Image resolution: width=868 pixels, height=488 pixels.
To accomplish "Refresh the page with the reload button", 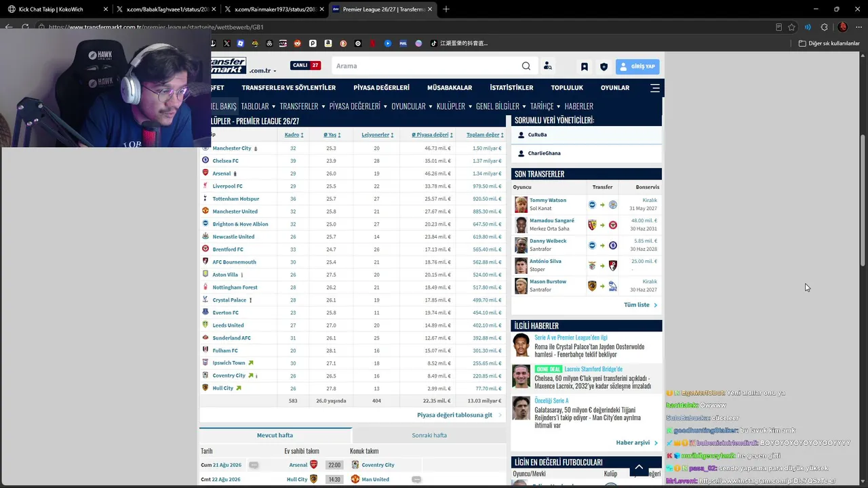I will (25, 27).
